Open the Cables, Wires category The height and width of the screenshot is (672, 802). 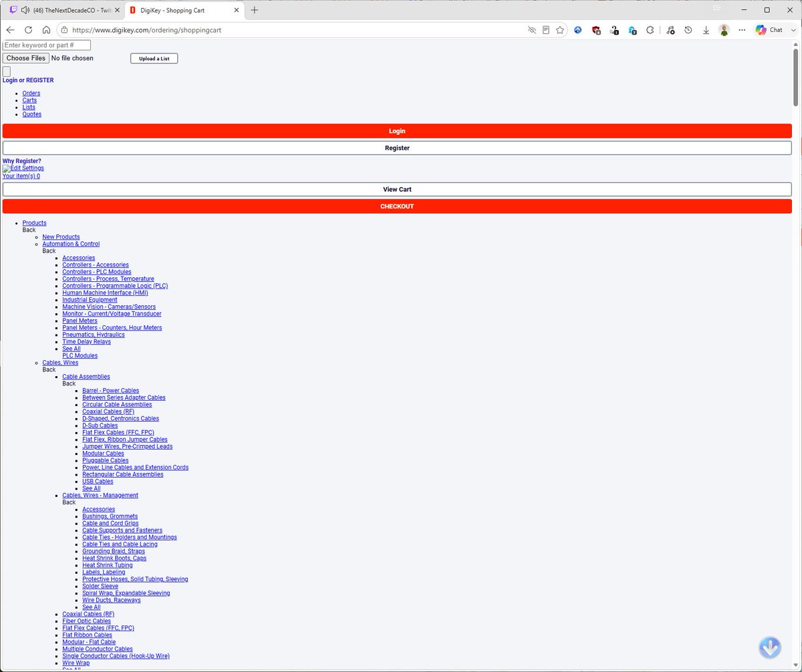tap(60, 363)
